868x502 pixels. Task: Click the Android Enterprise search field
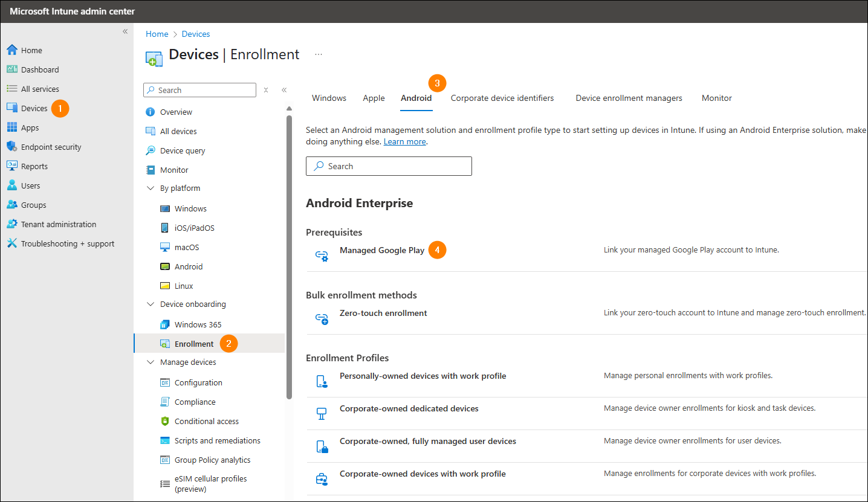coord(389,166)
